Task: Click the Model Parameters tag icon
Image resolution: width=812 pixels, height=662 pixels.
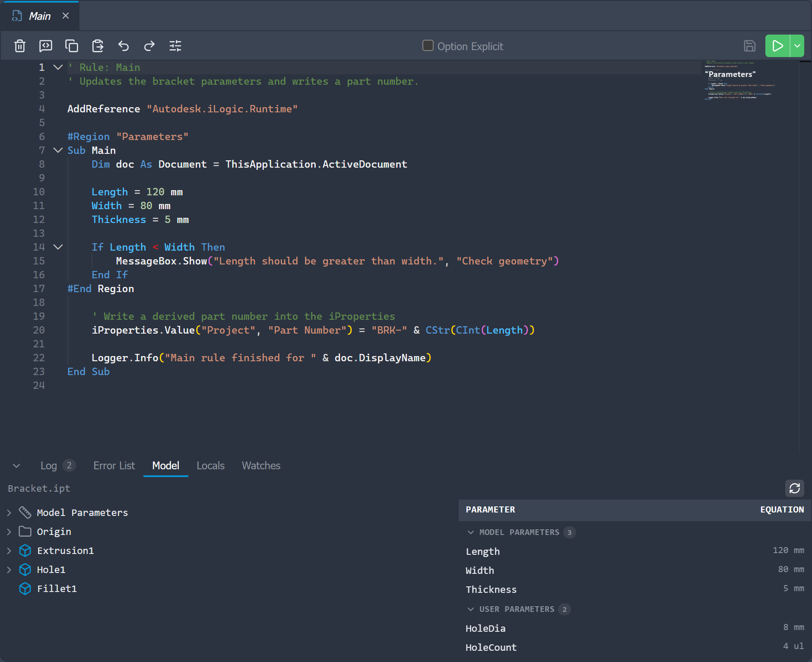Action: tap(25, 512)
